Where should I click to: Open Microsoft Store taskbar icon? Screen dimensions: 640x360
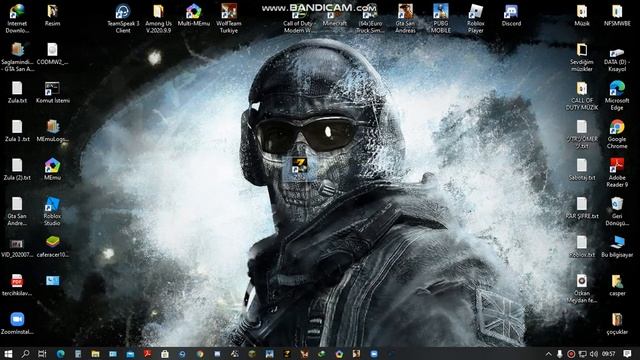tap(165, 353)
